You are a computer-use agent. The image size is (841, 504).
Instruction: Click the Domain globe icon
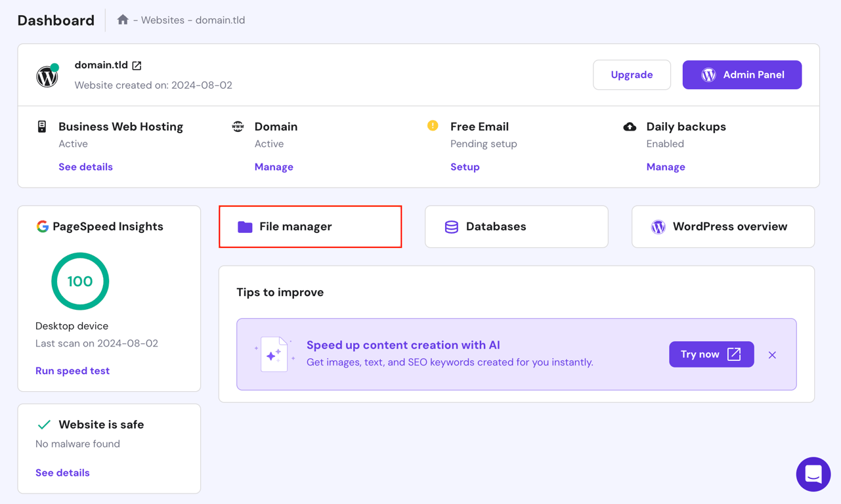(238, 126)
